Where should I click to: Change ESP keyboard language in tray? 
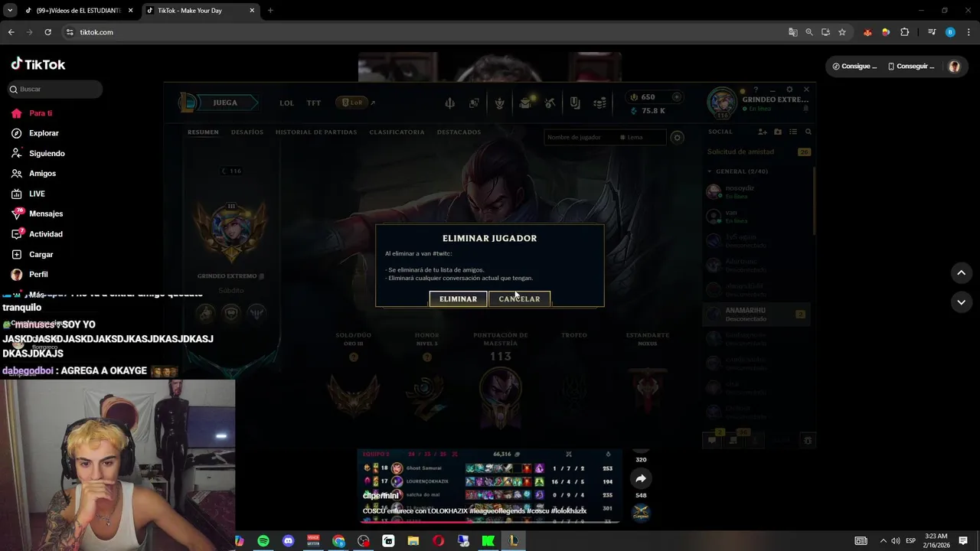(910, 541)
